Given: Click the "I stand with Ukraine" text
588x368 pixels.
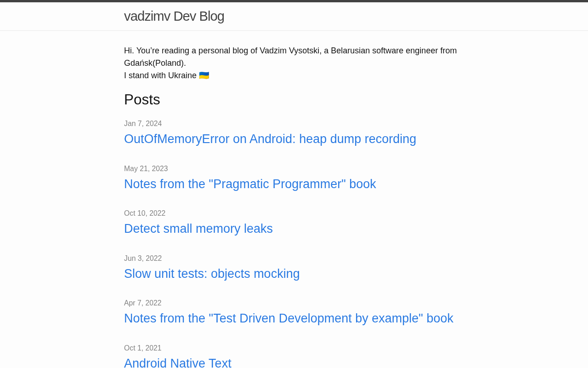Looking at the screenshot, I should (160, 75).
